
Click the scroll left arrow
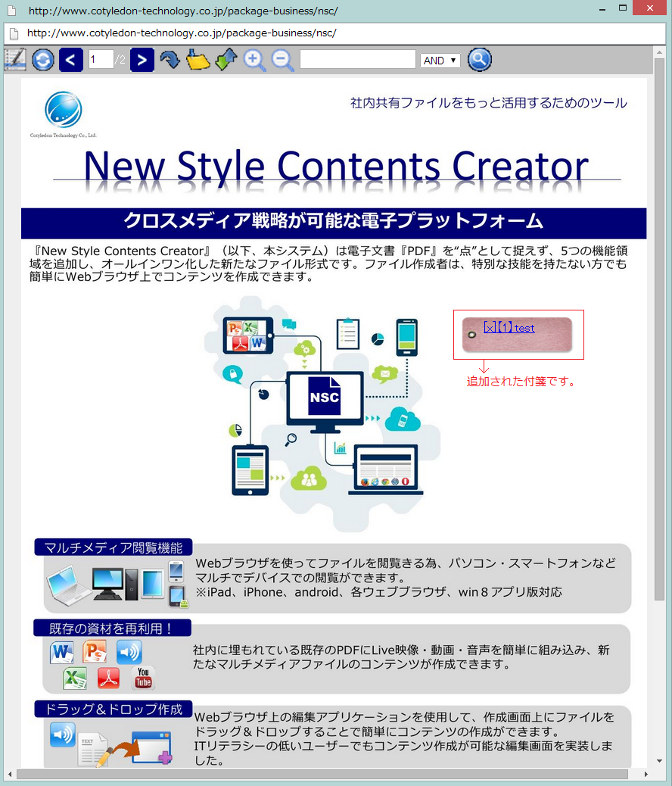(9, 775)
